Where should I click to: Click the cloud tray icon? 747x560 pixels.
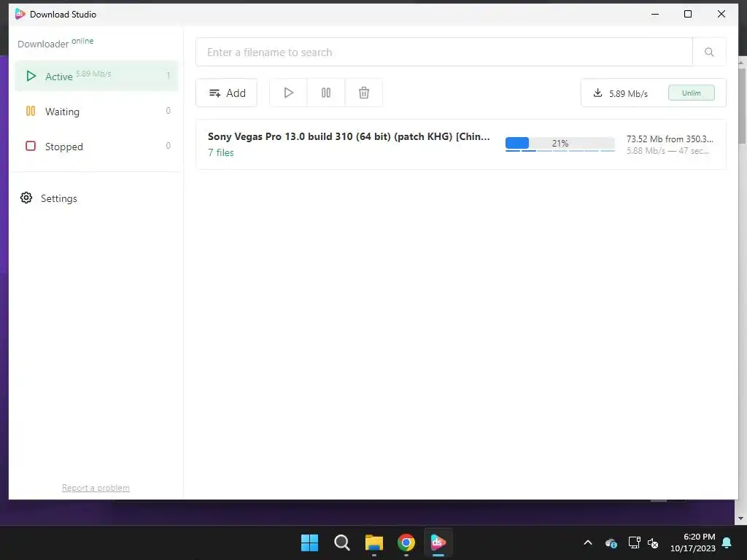click(611, 542)
